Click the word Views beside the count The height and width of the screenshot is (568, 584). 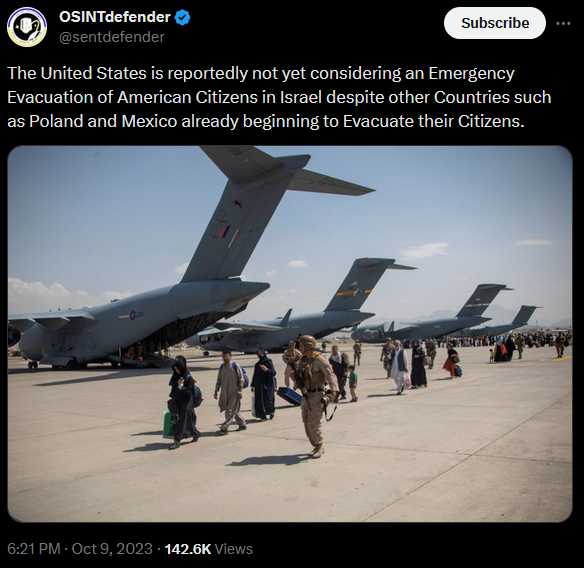(x=234, y=549)
